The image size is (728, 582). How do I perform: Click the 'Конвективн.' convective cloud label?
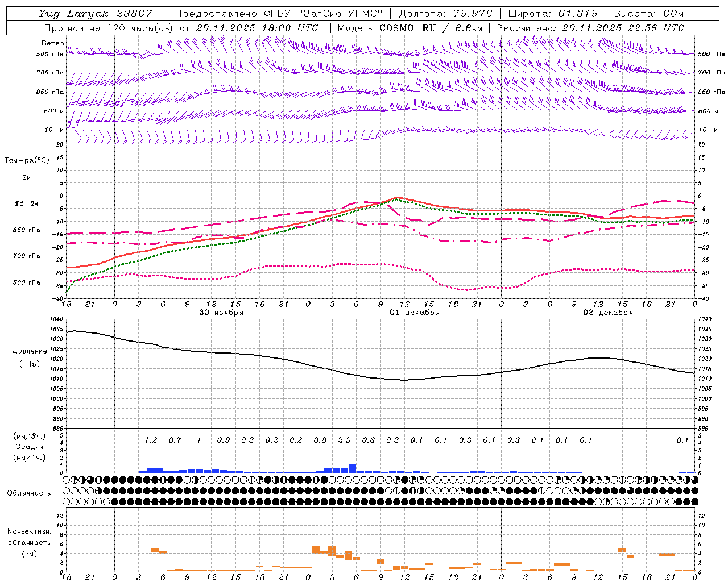[29, 531]
